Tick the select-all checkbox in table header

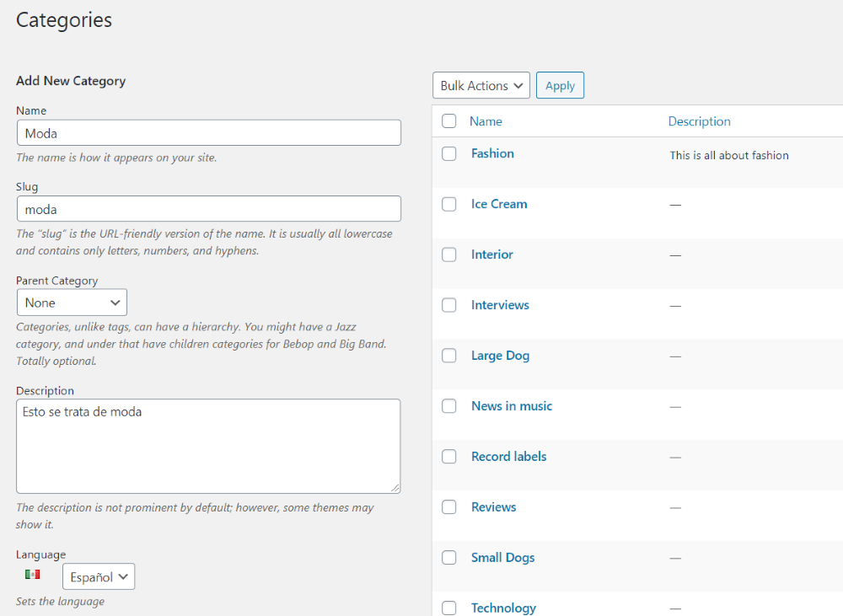tap(449, 121)
